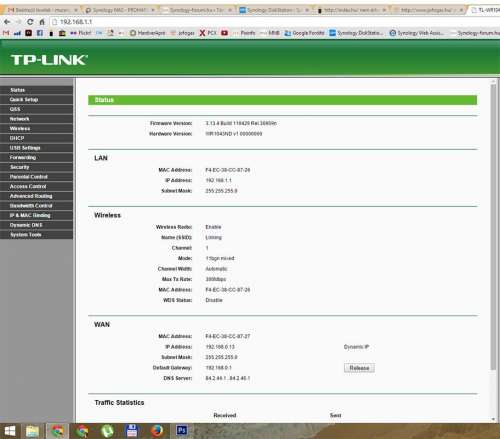Click the browser Back arrow

tap(7, 22)
